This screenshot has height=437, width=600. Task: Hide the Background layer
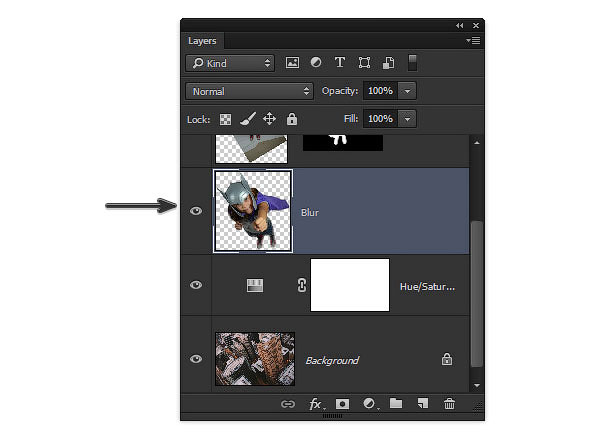tap(196, 359)
